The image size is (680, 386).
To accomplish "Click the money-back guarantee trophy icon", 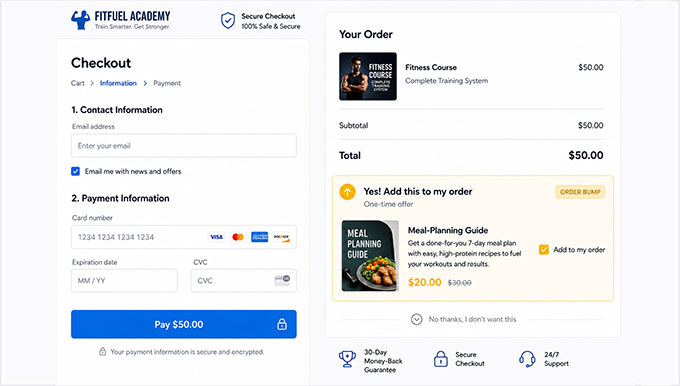I will click(347, 359).
